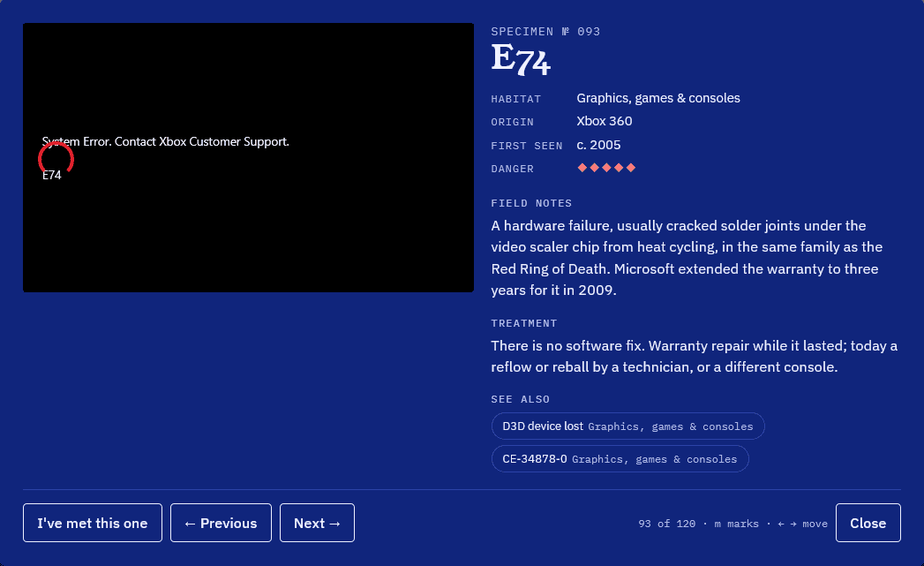Click the middle danger diamond icon
The image size is (924, 566).
tap(606, 168)
